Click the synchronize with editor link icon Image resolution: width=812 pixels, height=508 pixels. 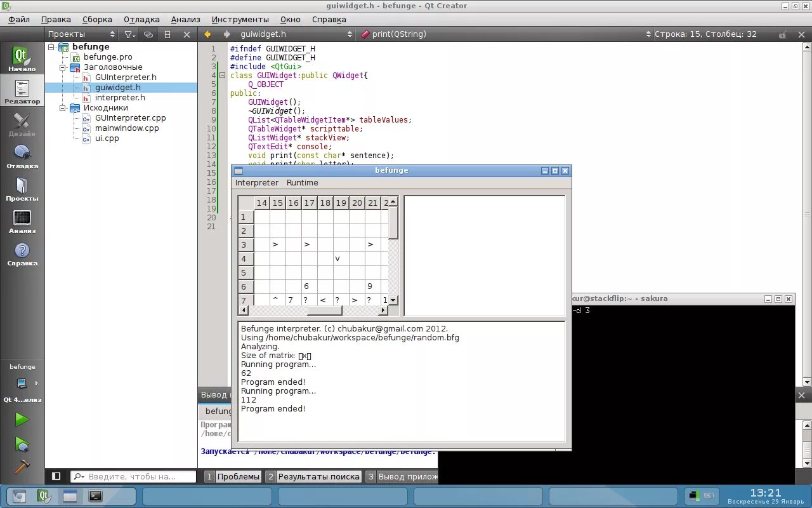148,34
